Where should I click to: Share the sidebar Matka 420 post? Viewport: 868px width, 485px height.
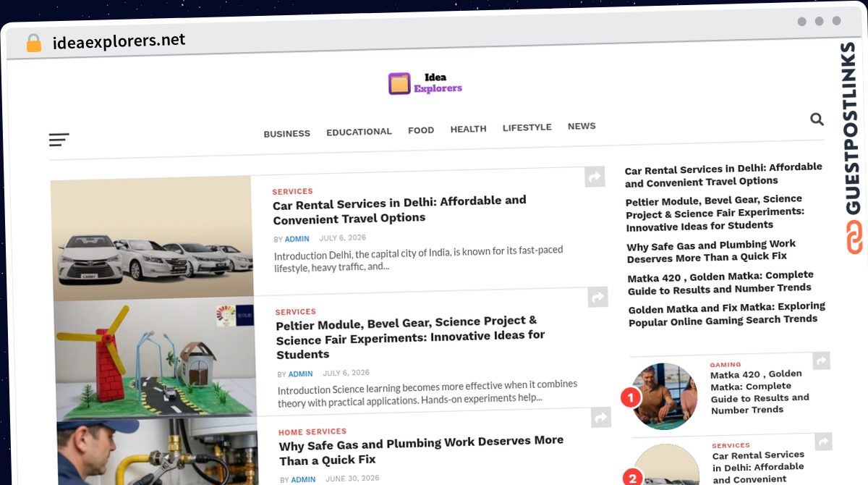821,360
